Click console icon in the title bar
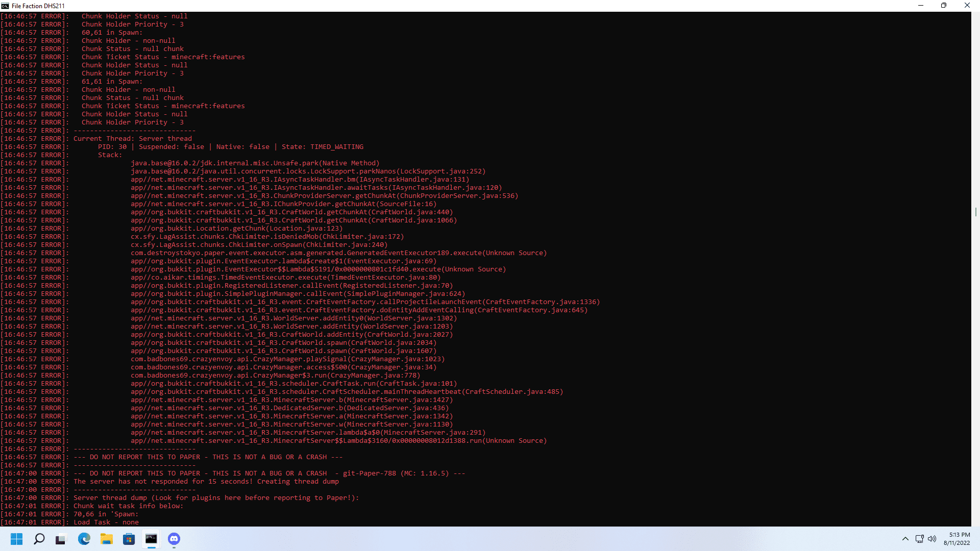This screenshot has width=980, height=551. coord(5,6)
